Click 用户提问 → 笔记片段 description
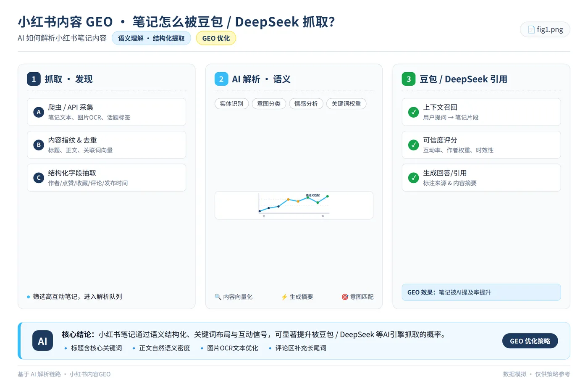 point(451,118)
